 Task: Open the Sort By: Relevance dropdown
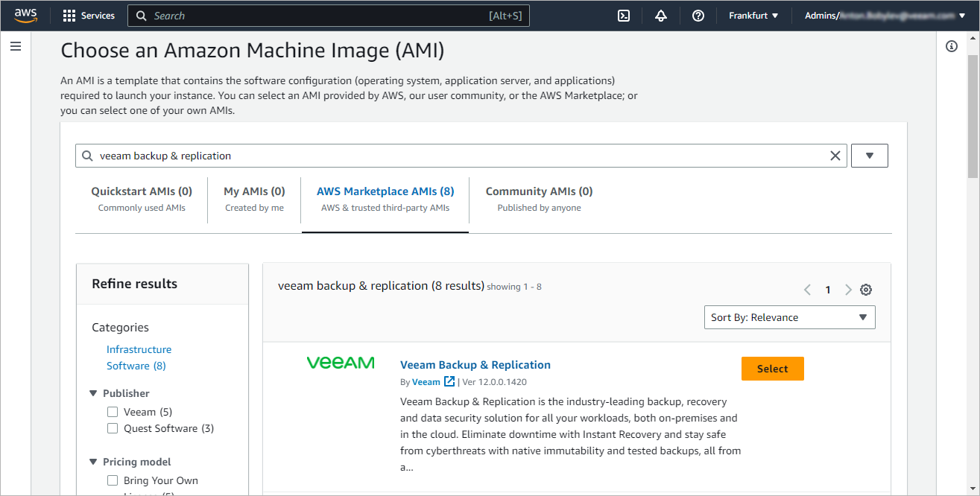[x=790, y=317]
